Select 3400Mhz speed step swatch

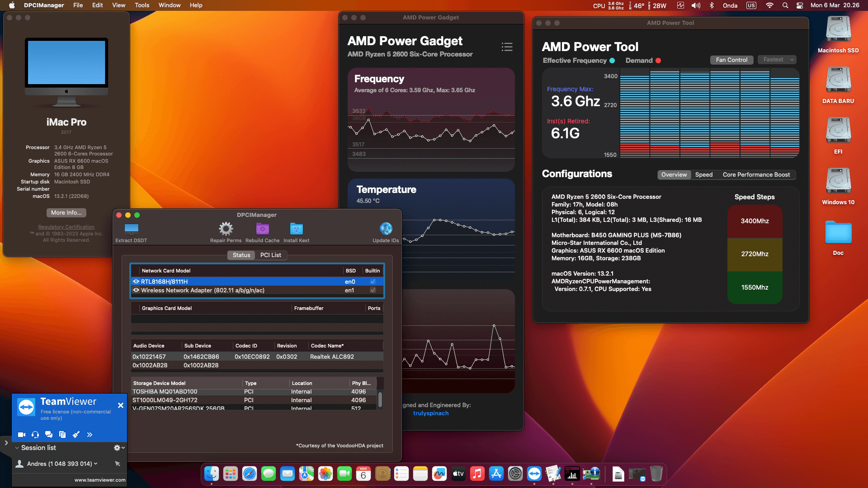[x=755, y=221]
